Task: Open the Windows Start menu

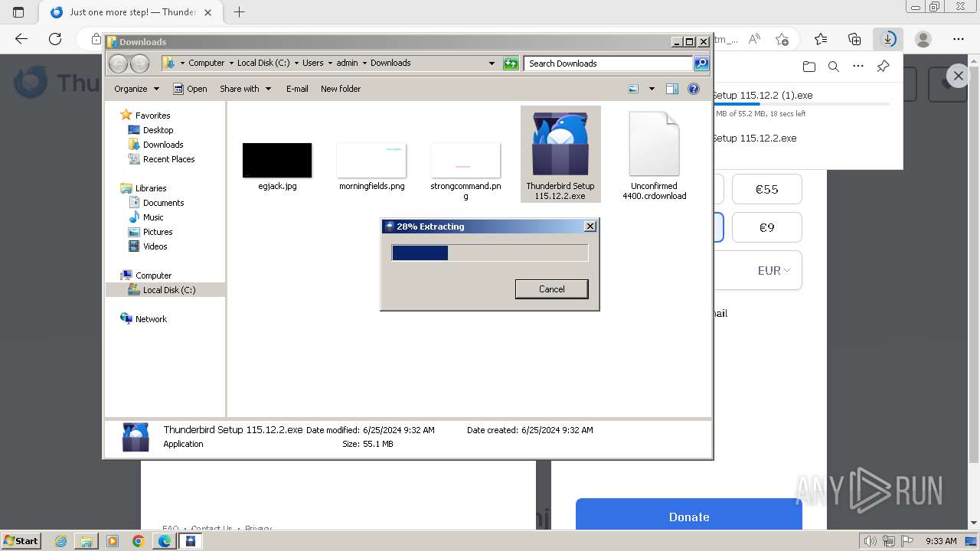Action: [x=21, y=541]
